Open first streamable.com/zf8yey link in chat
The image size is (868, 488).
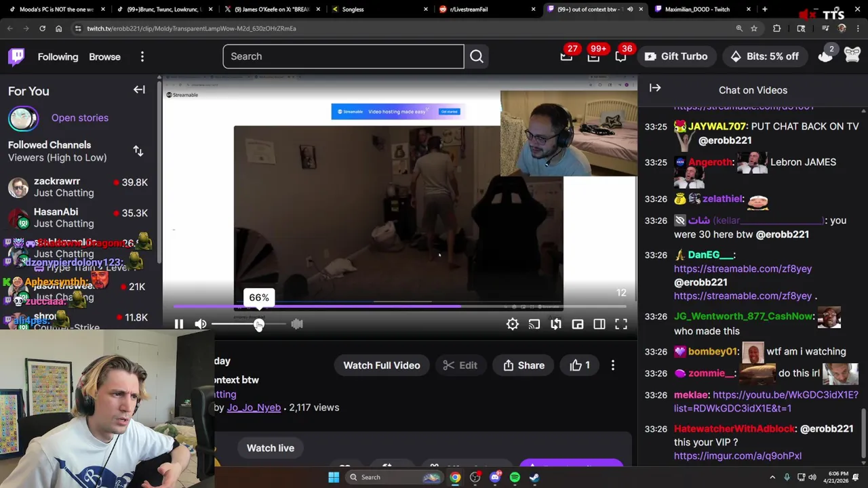pyautogui.click(x=743, y=268)
